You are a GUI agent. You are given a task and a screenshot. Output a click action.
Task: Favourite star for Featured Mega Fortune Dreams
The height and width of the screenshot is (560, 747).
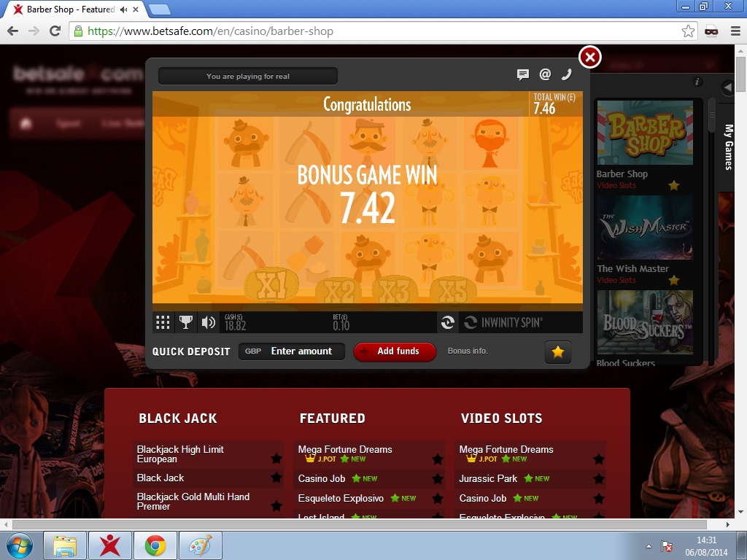click(438, 459)
